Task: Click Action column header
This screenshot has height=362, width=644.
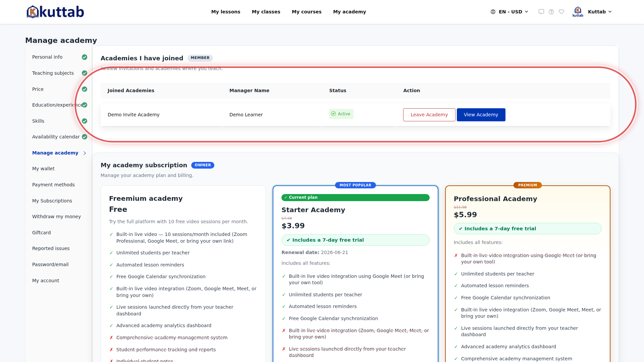Action: [x=412, y=90]
